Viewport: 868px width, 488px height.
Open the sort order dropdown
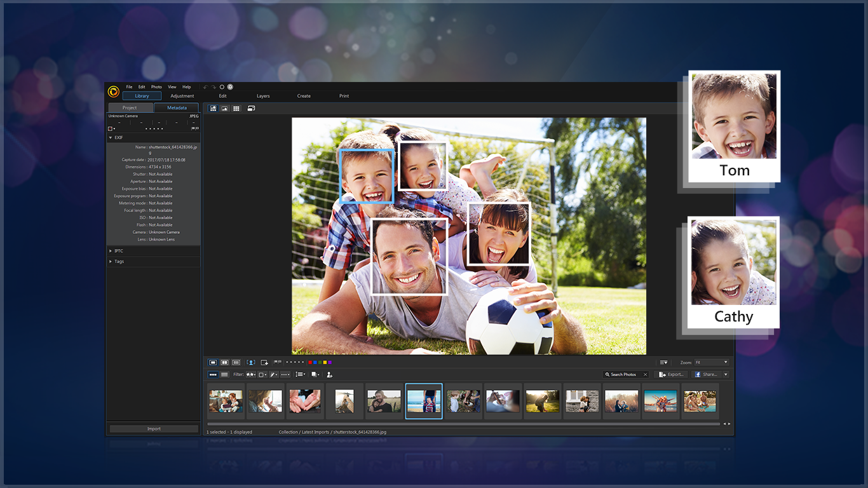coord(301,374)
